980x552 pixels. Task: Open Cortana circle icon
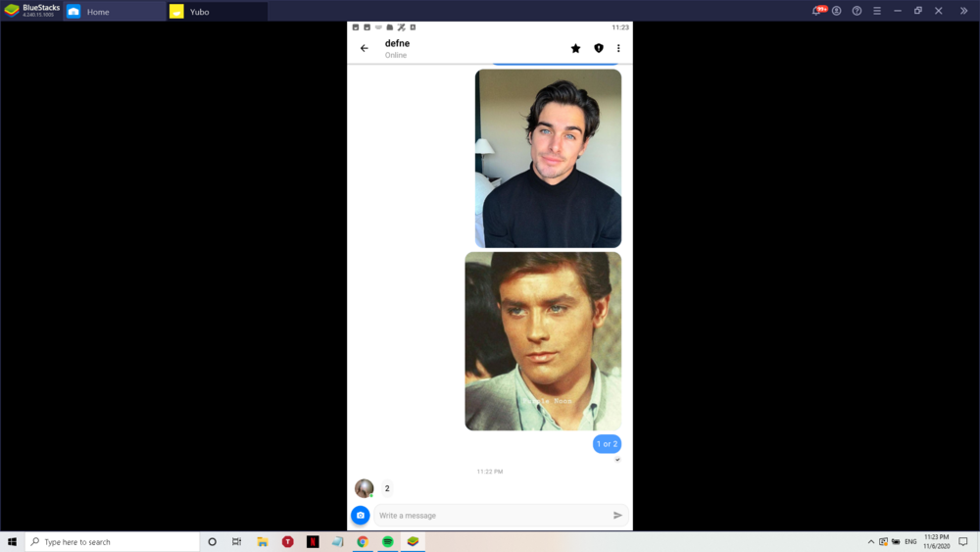(212, 542)
